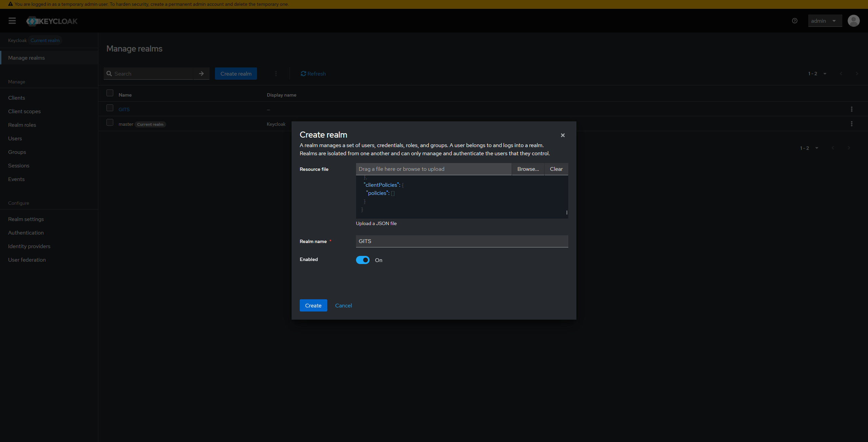
Task: Click the Keycloak display name cell
Action: [x=276, y=124]
